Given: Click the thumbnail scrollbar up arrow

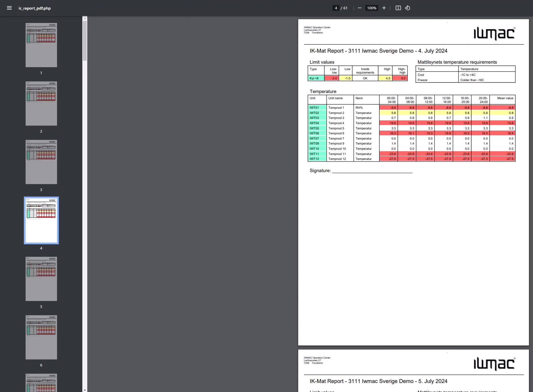Looking at the screenshot, I should click(85, 19).
